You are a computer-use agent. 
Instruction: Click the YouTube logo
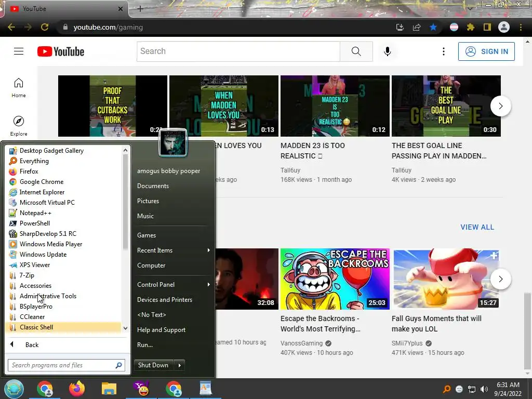tap(61, 51)
